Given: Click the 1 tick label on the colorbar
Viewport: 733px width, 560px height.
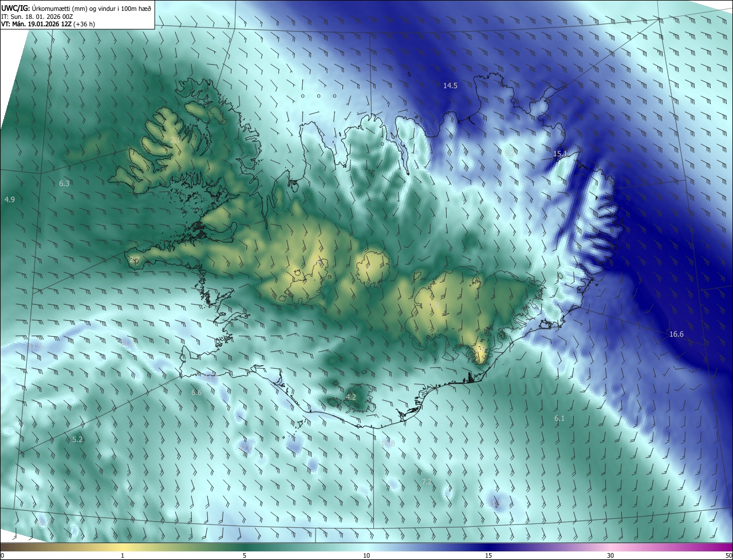Looking at the screenshot, I should pos(123,555).
